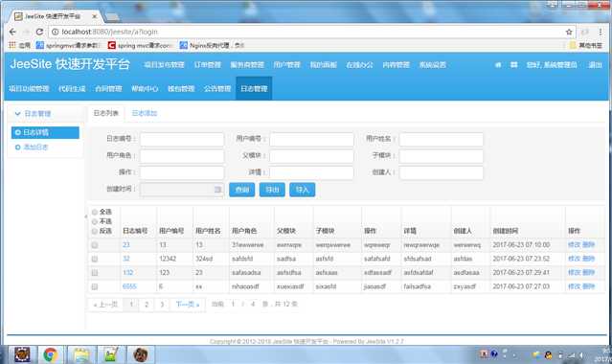
Task: Click the volume tray icon
Action: point(581,355)
